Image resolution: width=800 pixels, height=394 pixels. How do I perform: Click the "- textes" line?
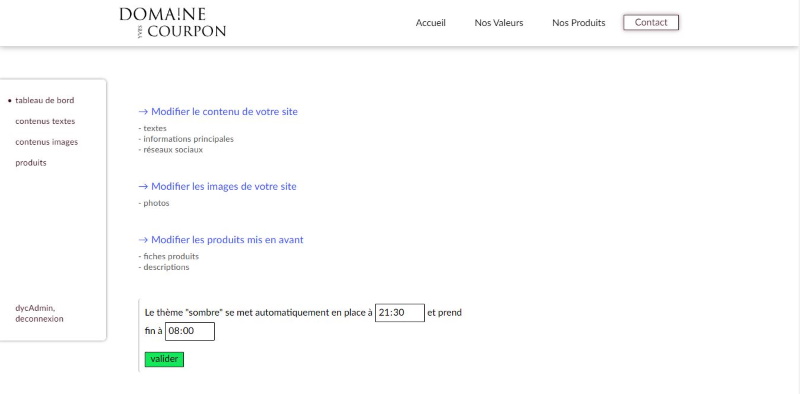point(153,129)
